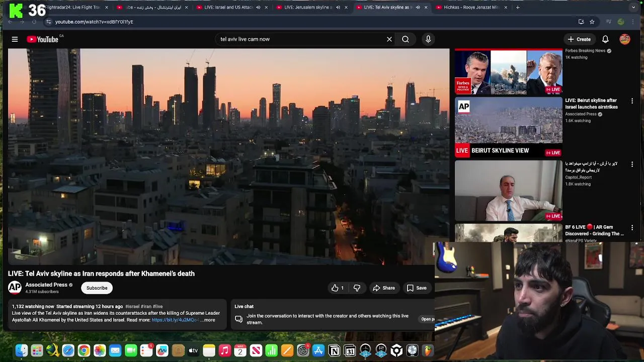Open System Settings in the dock
This screenshot has height=362, width=644.
(x=303, y=350)
